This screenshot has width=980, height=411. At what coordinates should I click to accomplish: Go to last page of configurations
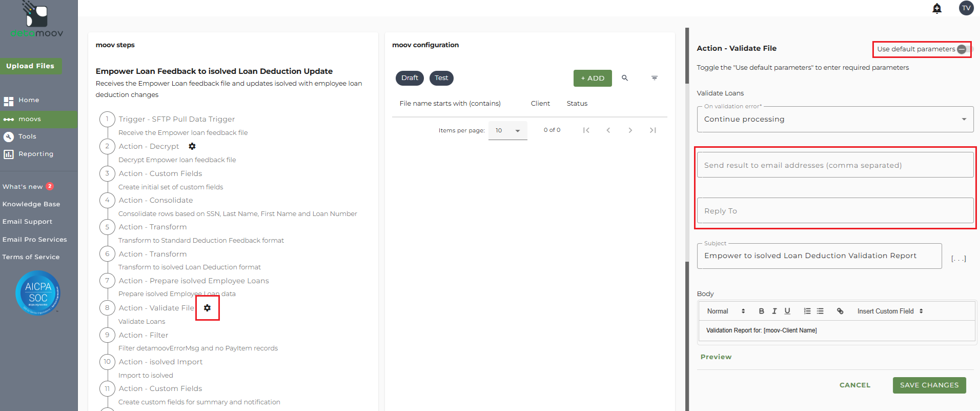point(653,130)
